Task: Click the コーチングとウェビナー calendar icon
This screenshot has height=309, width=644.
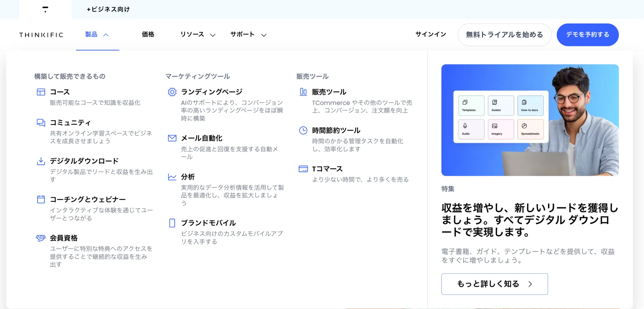Action: tap(41, 200)
